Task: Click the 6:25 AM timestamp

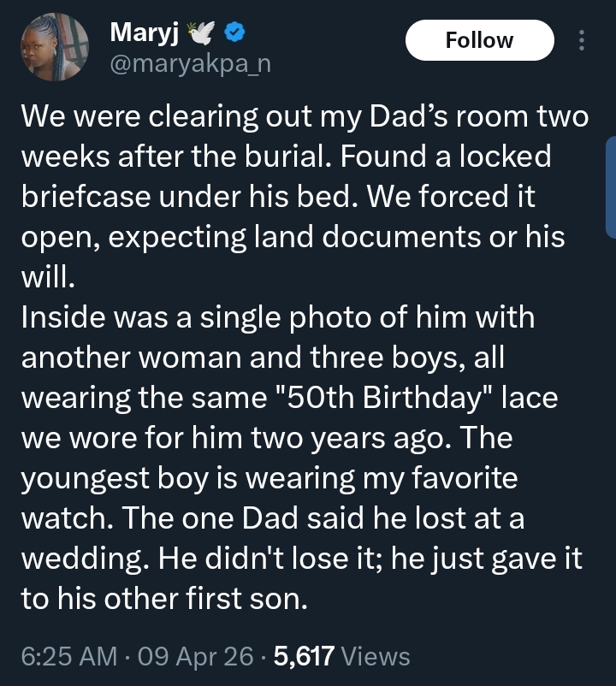Action: click(x=68, y=656)
